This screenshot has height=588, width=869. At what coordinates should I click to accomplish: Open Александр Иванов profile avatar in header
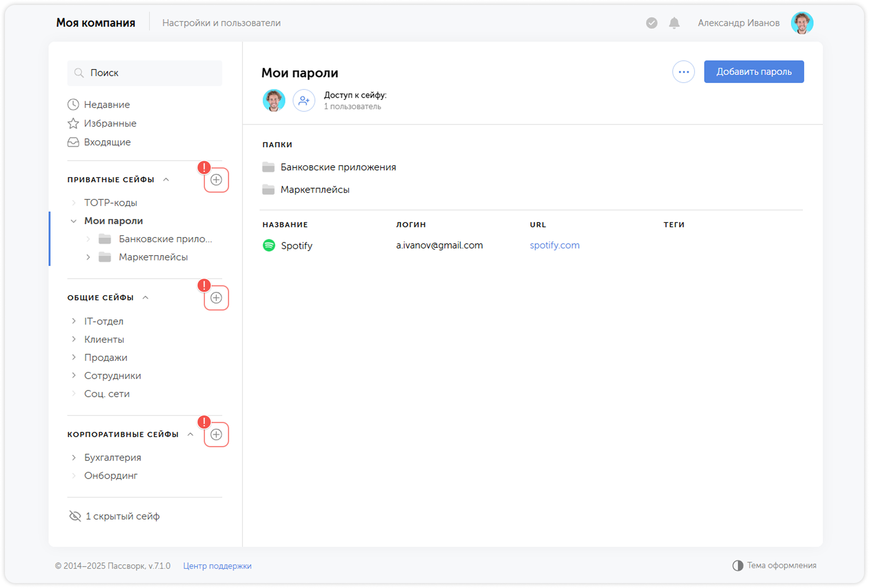pyautogui.click(x=802, y=23)
